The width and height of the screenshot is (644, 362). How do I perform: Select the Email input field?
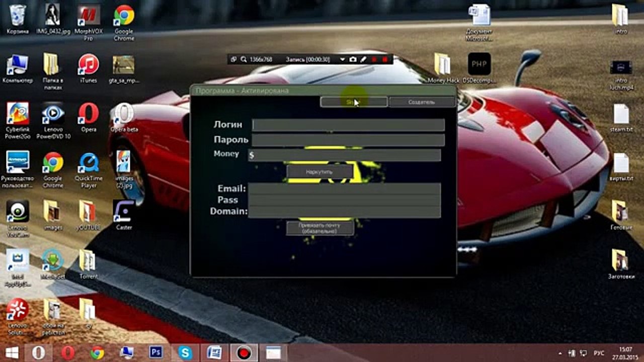[345, 189]
